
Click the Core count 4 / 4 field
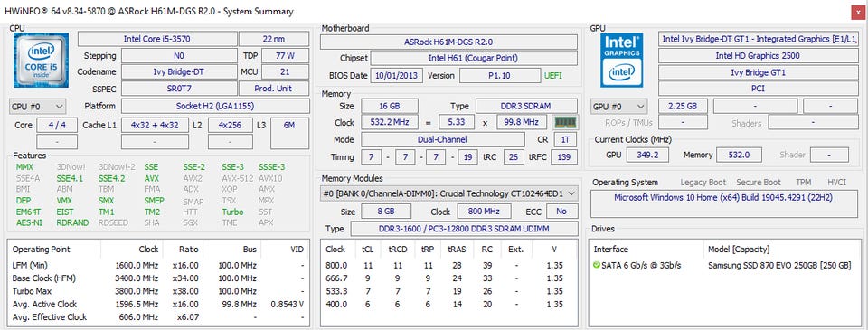click(x=57, y=125)
